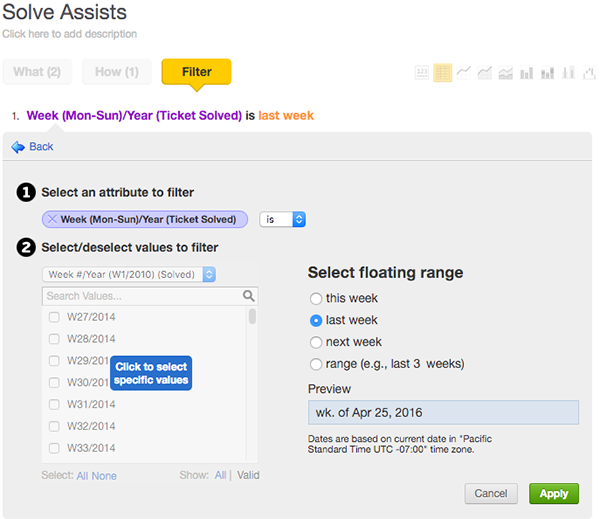
Task: Click the green Apply button
Action: click(553, 493)
